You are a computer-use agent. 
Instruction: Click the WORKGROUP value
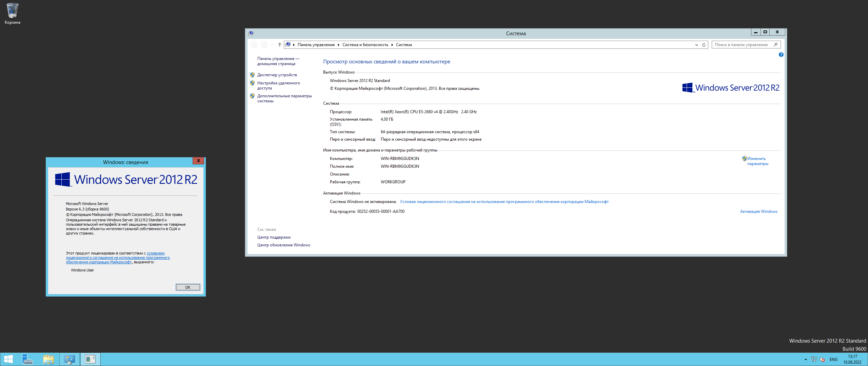(x=393, y=182)
